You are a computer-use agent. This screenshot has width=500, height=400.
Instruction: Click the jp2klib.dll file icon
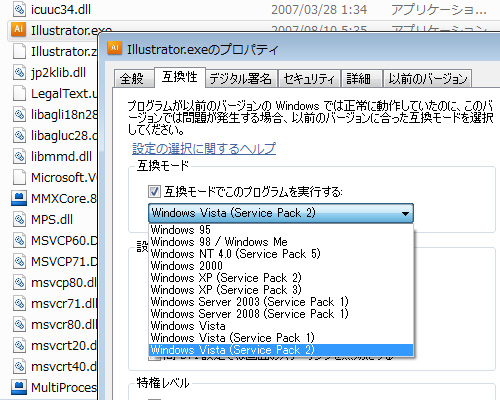point(19,72)
